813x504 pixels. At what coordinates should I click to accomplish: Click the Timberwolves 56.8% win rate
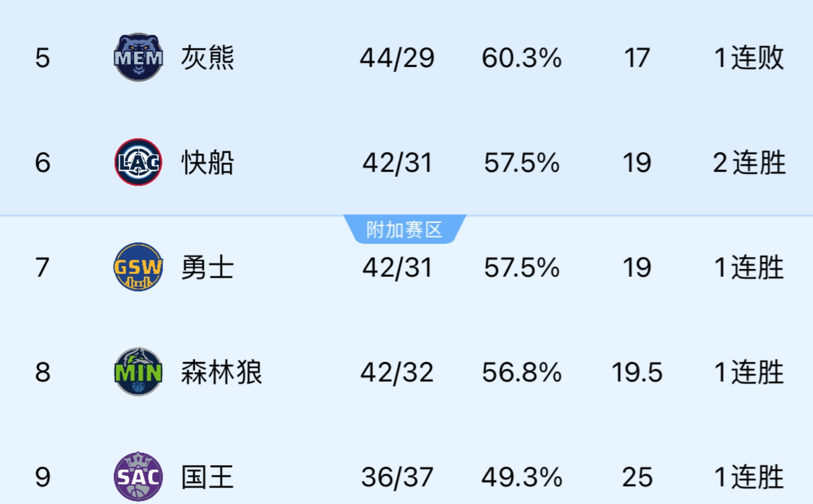[522, 372]
